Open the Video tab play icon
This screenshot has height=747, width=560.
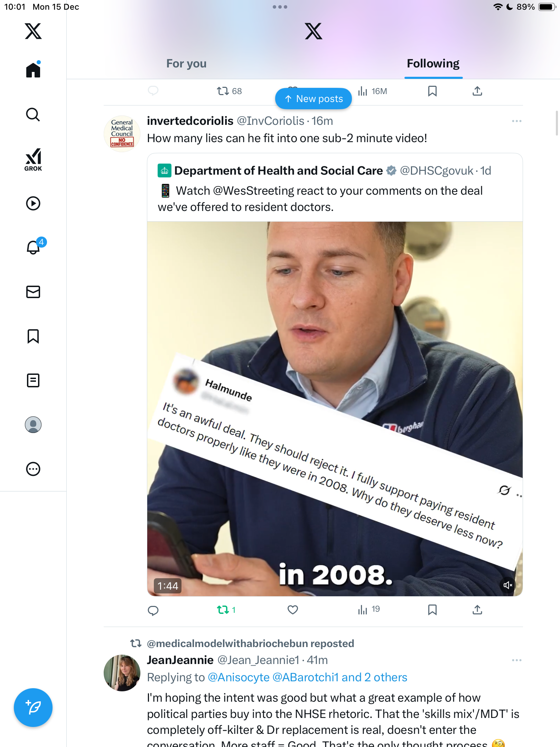[x=33, y=203]
